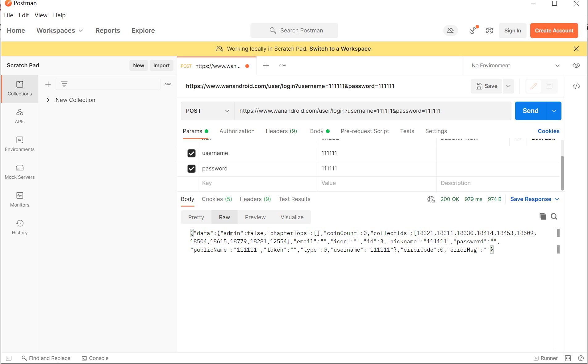Open the Mock Servers panel
This screenshot has width=588, height=364.
(19, 172)
